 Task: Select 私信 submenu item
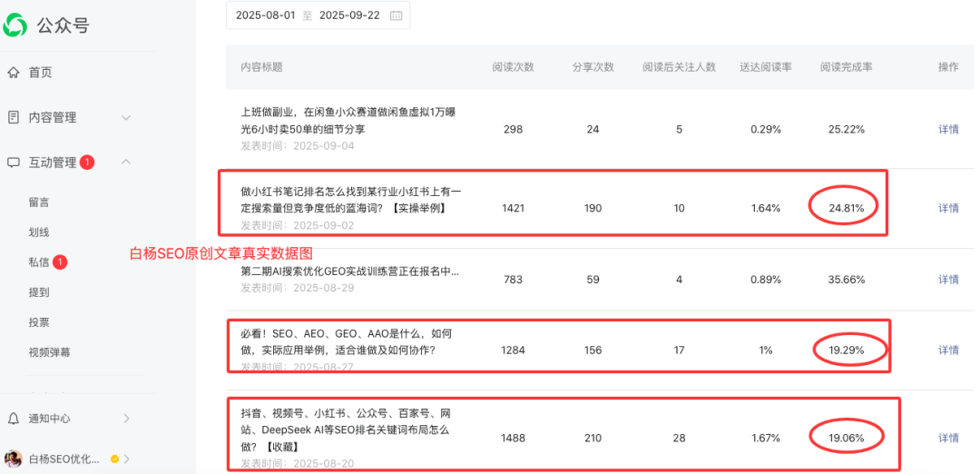point(39,262)
